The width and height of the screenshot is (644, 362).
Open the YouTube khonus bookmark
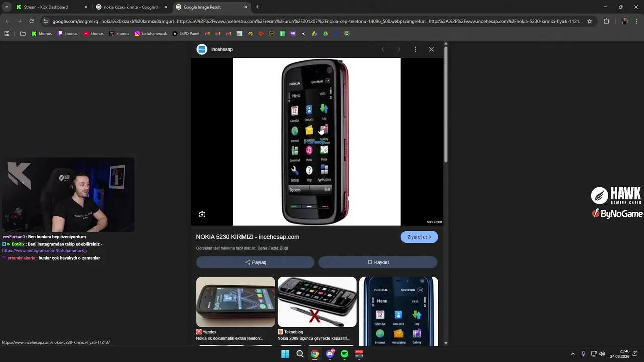coord(94,34)
